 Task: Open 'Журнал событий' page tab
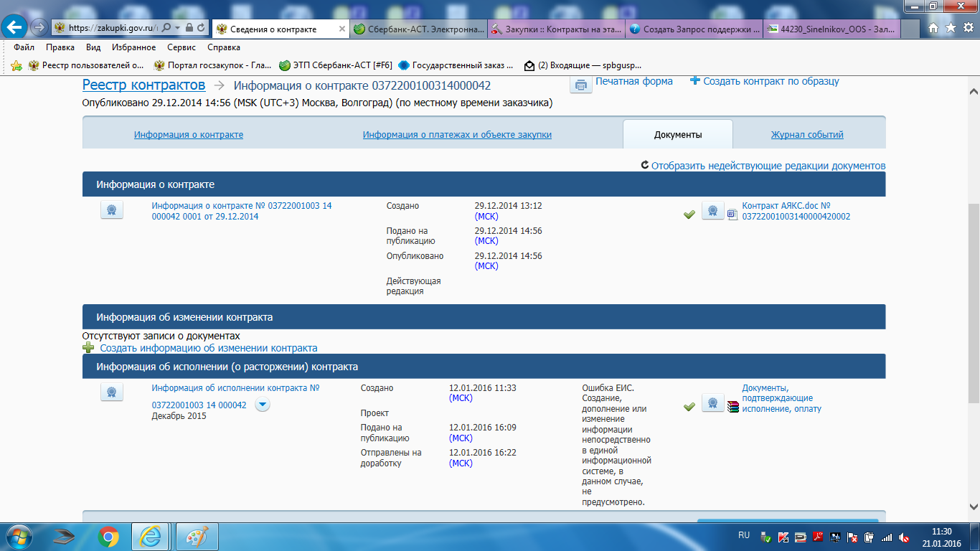pyautogui.click(x=807, y=134)
